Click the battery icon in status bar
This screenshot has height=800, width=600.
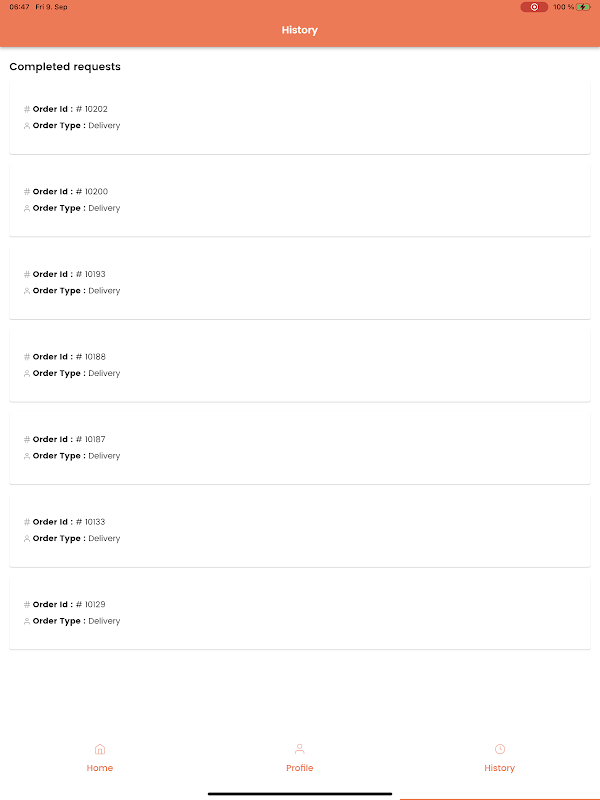pos(583,7)
